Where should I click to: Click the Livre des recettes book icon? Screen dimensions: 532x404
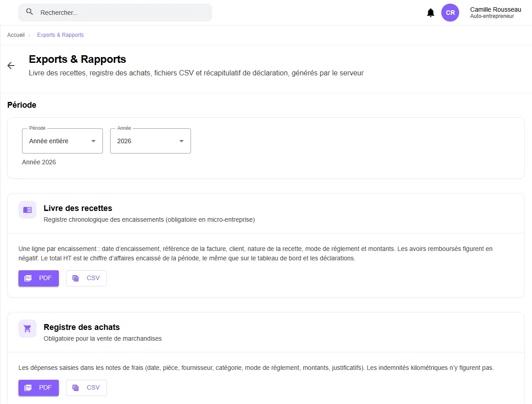(27, 210)
